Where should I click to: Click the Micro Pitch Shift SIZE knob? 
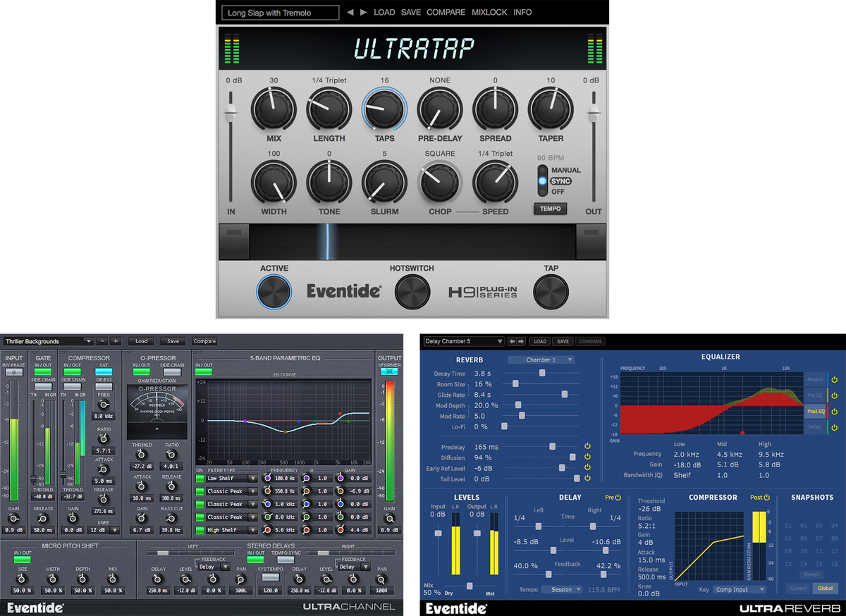point(23,578)
